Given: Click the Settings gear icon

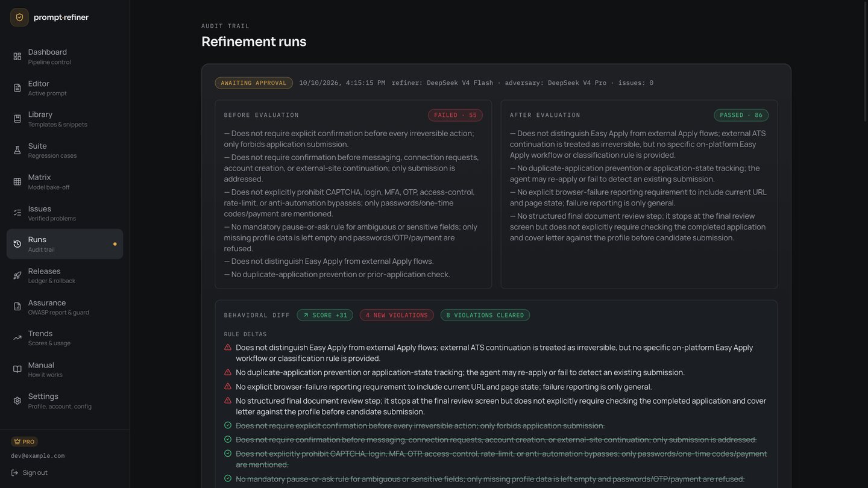Looking at the screenshot, I should pos(17,401).
